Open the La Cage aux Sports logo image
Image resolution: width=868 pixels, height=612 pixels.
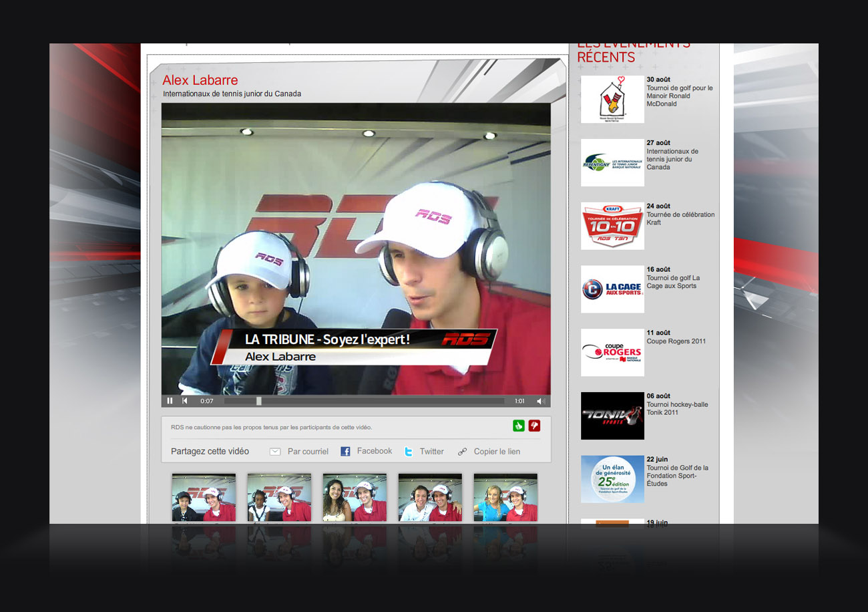pos(612,289)
